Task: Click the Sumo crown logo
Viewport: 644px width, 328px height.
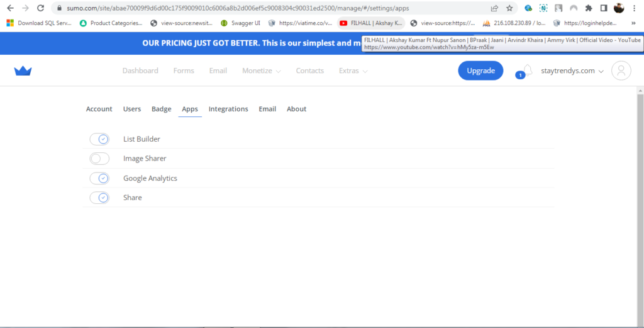Action: [23, 71]
